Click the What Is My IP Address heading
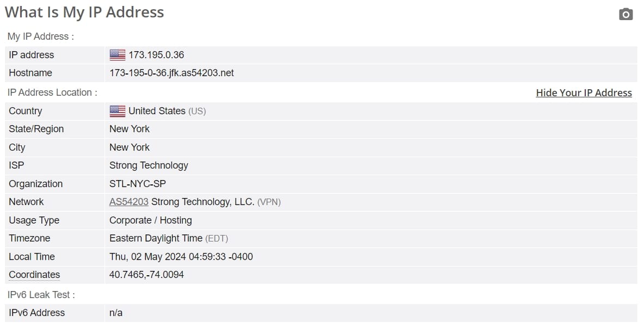Screen dimensions: 644x328 pos(84,13)
